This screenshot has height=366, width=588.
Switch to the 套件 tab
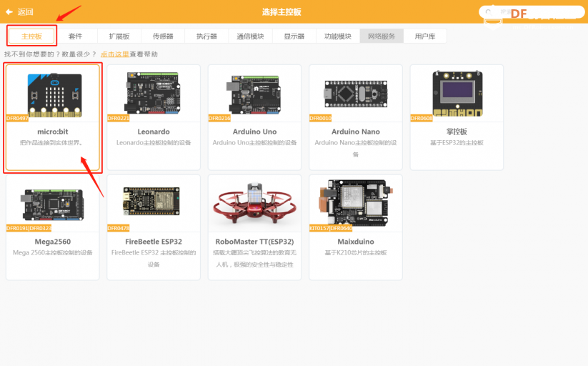pyautogui.click(x=75, y=36)
